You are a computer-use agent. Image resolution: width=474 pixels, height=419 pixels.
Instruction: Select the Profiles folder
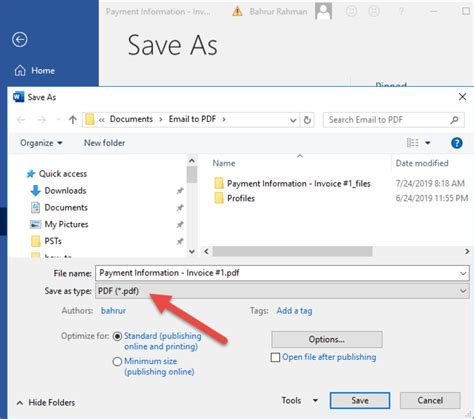point(234,198)
